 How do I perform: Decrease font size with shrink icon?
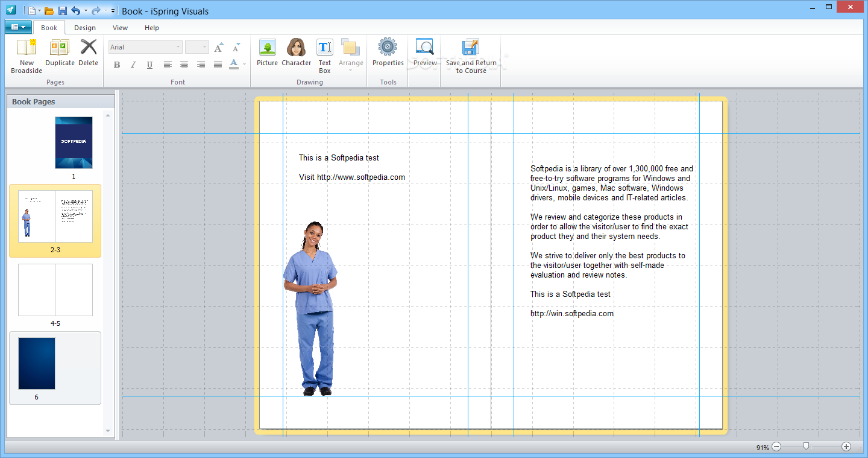[x=236, y=47]
